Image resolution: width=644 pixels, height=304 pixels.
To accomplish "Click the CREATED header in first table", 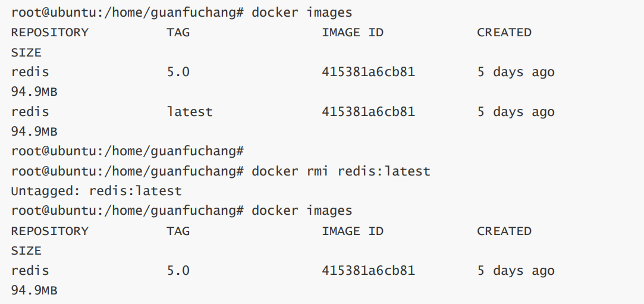I will (x=504, y=33).
